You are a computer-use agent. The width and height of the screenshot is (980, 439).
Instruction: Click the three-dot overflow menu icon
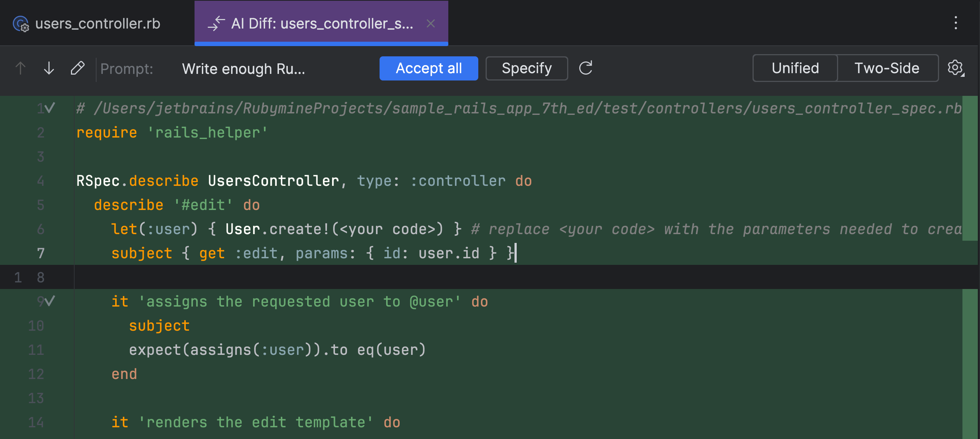(956, 23)
